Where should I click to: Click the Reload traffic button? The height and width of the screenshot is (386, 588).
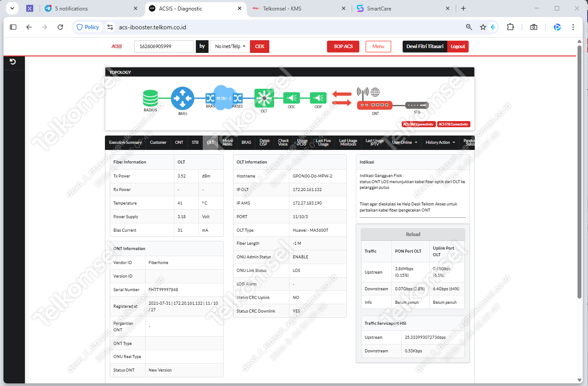(x=413, y=234)
